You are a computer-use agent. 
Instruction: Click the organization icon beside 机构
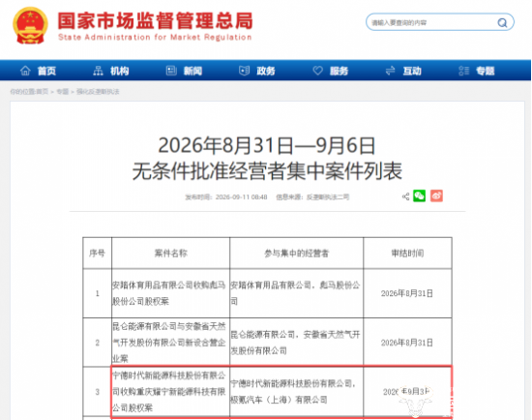coord(98,71)
